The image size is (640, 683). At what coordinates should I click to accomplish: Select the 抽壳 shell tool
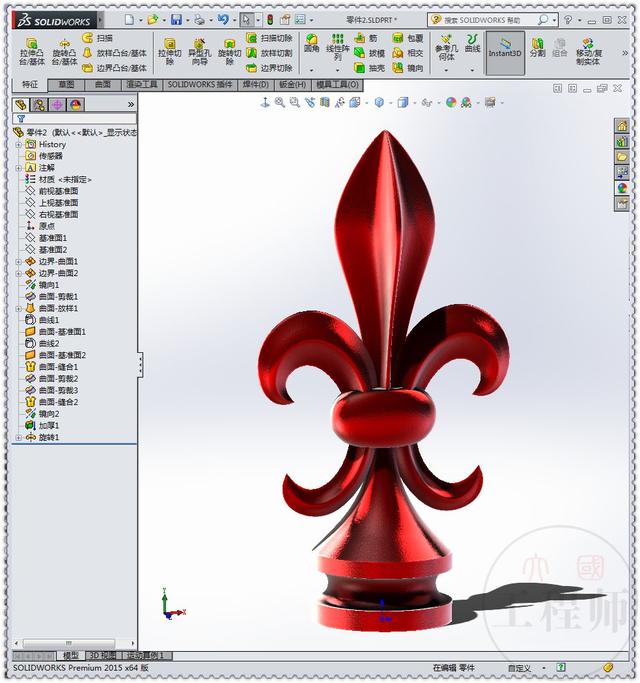369,68
